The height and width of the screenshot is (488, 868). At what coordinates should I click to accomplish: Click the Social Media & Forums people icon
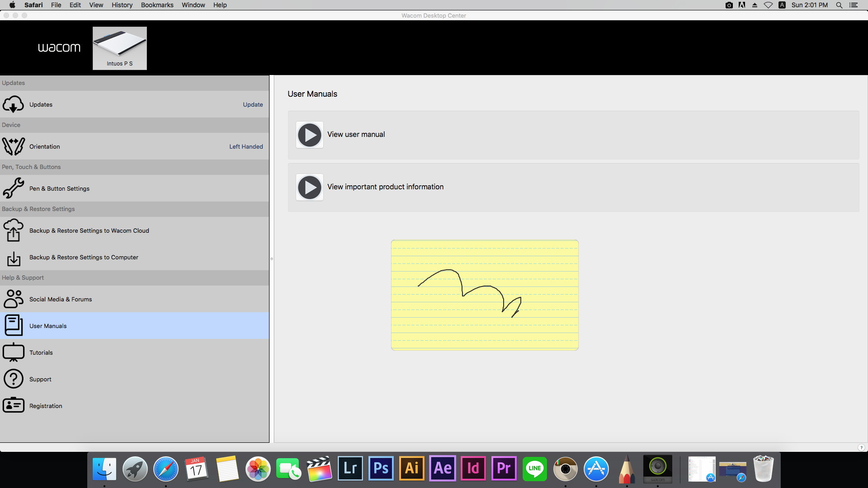tap(13, 299)
